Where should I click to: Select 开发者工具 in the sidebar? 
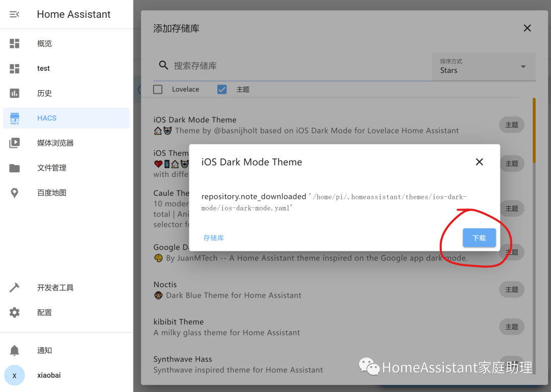66,288
